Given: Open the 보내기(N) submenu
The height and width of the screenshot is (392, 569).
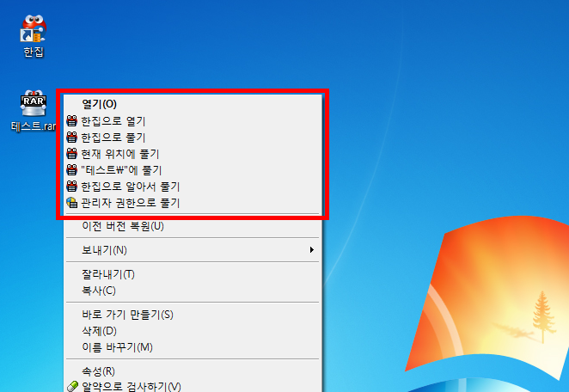Looking at the screenshot, I should click(x=193, y=250).
